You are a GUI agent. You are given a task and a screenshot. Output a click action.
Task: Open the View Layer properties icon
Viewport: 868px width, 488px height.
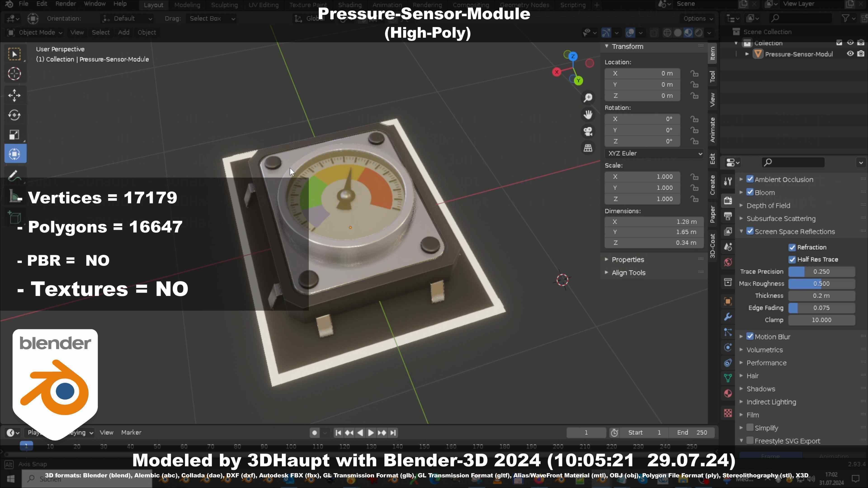click(x=728, y=231)
